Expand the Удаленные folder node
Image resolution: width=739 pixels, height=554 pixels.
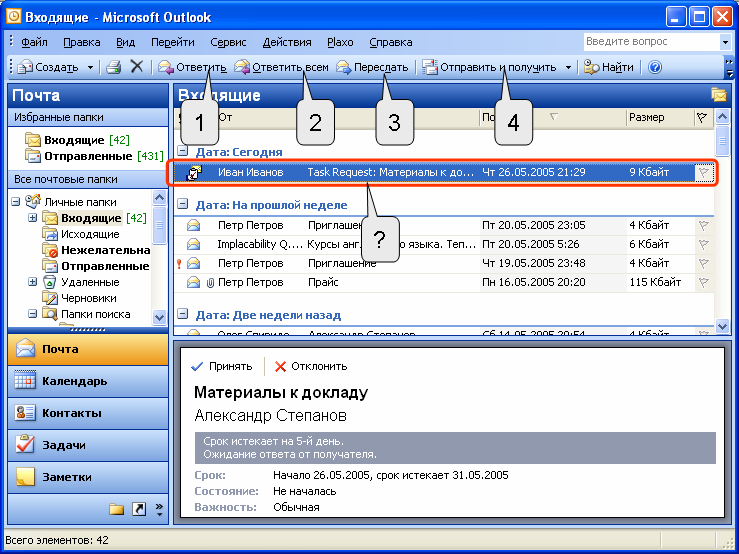(x=33, y=282)
